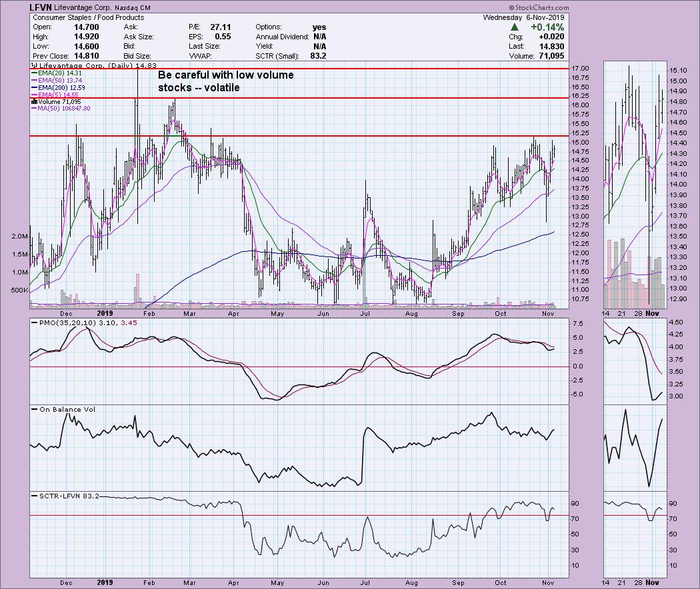Click the Open value 14.700
This screenshot has height=589, width=700.
(87, 27)
